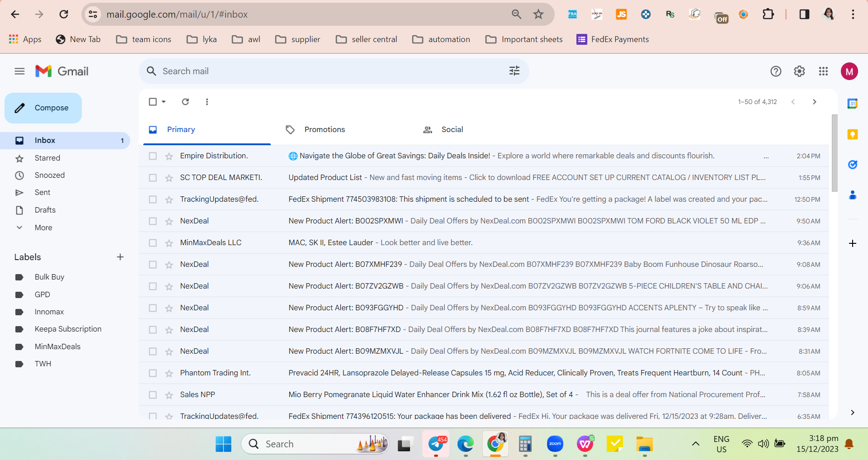Refresh the inbox mail list
The height and width of the screenshot is (460, 868).
pos(185,102)
